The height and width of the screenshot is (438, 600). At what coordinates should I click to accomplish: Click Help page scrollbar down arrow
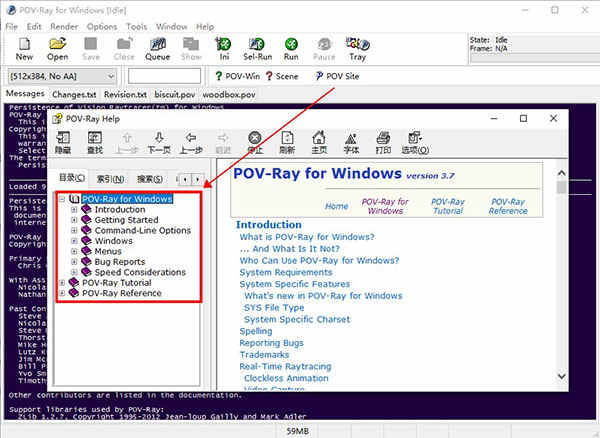click(x=561, y=376)
